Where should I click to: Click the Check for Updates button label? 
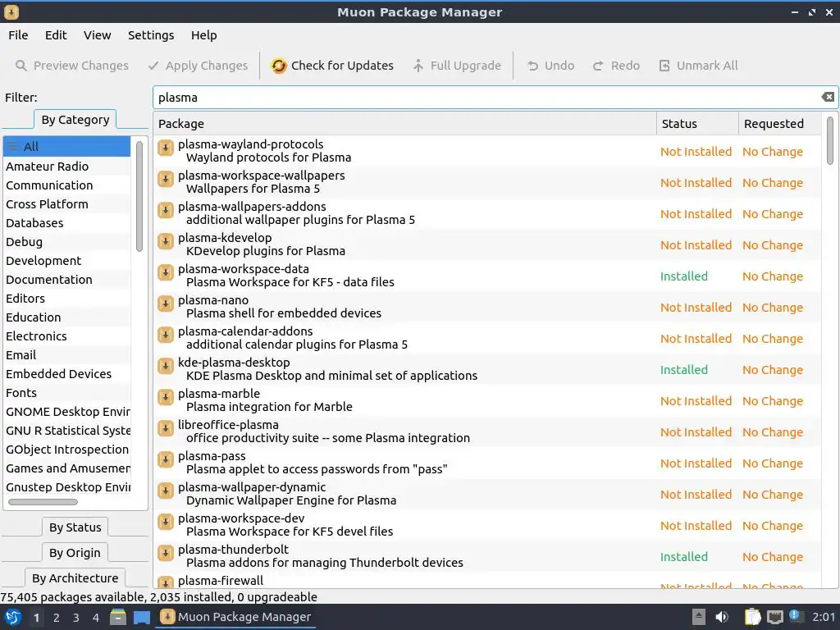[x=342, y=66]
